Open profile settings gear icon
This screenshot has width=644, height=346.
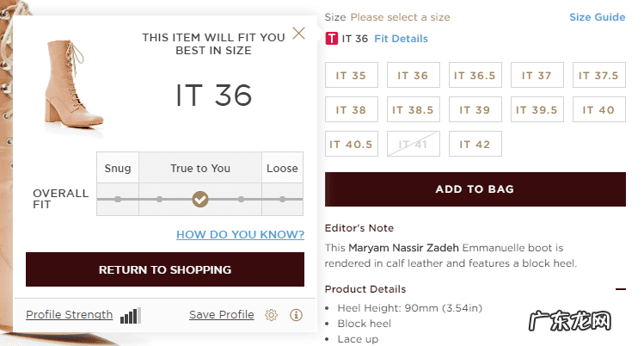pos(271,315)
